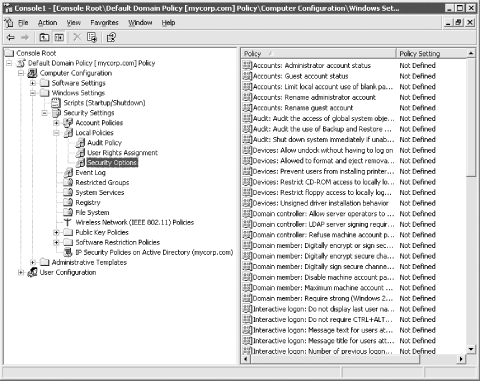Expand the Public Key Policies node
The image size is (481, 381).
coord(56,232)
